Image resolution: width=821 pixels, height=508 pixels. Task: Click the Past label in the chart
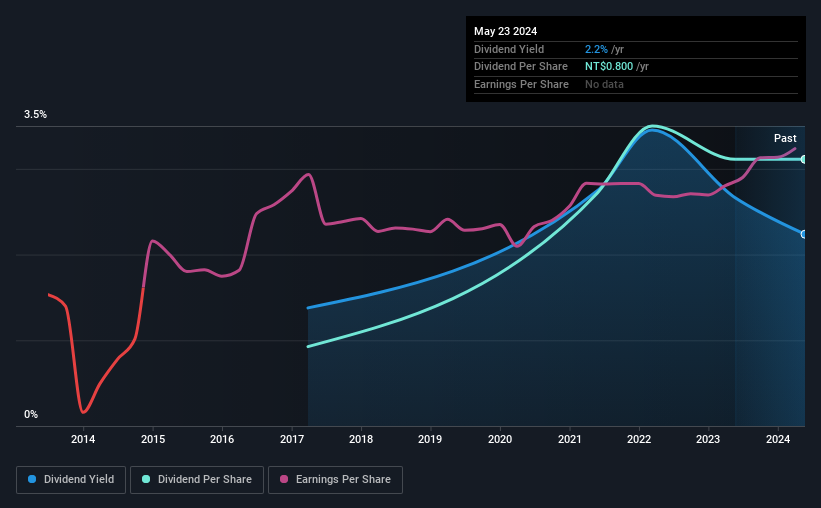pyautogui.click(x=785, y=138)
